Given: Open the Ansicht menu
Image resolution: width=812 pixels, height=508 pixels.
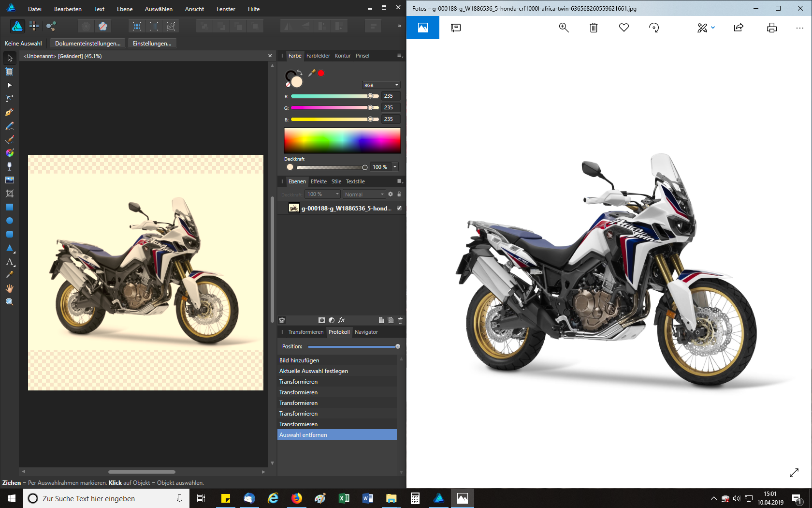Looking at the screenshot, I should (194, 9).
